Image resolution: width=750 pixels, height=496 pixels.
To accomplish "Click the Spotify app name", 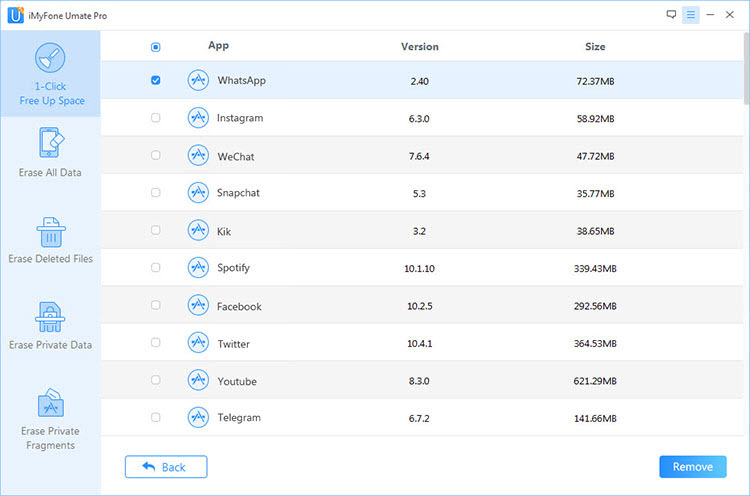I will coord(233,268).
